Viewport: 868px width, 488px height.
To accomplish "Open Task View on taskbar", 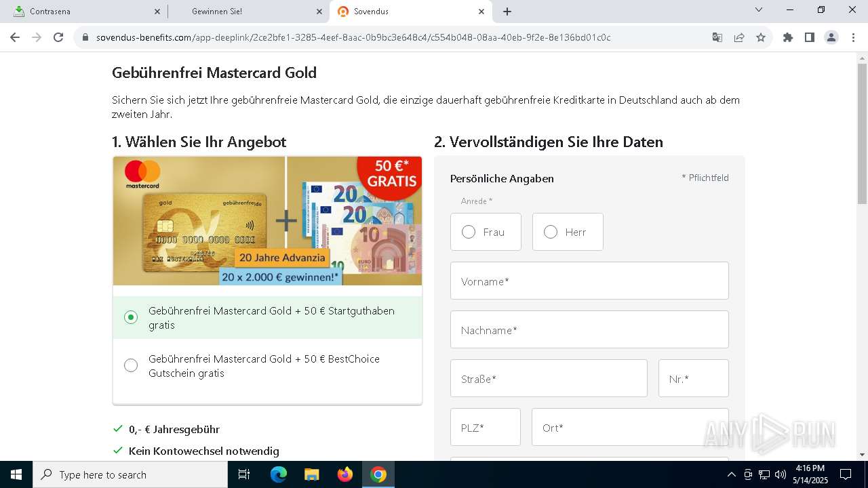I will [x=244, y=474].
